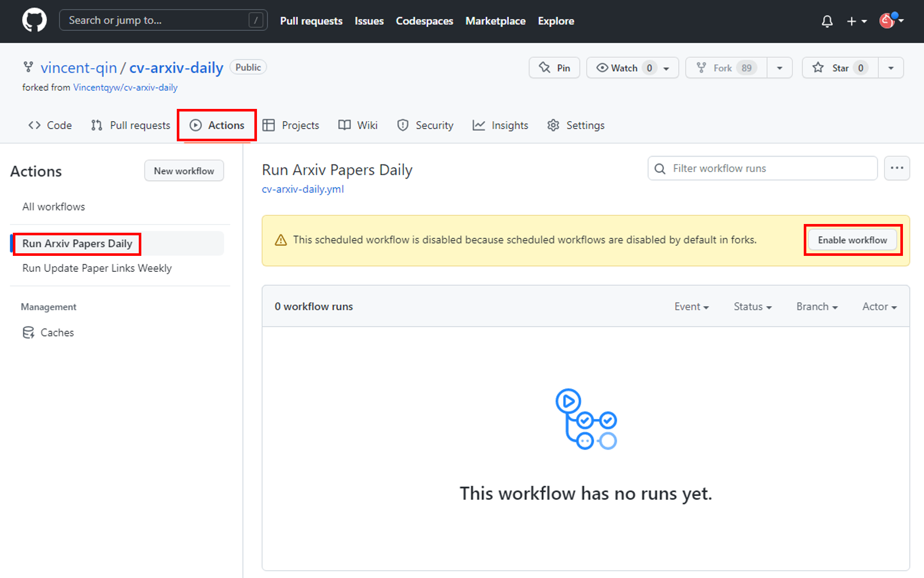The height and width of the screenshot is (578, 924).
Task: Open the vincent-qin owner profile link
Action: pyautogui.click(x=79, y=68)
